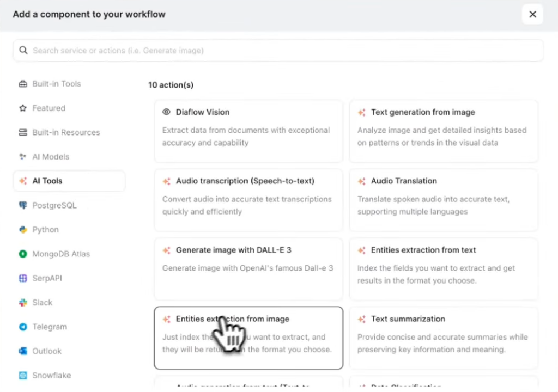The image size is (558, 392).
Task: Click description 'Extract data from documents with exceptional'
Action: click(246, 130)
